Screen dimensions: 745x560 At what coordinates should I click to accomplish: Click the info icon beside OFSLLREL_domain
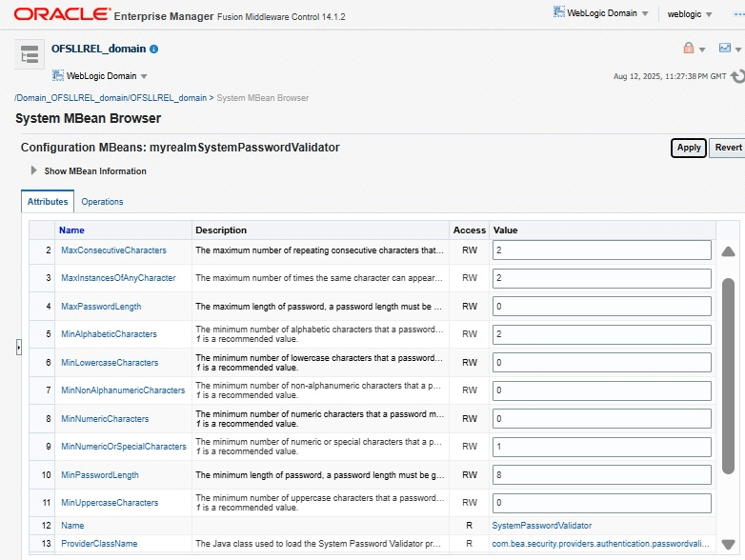click(154, 49)
